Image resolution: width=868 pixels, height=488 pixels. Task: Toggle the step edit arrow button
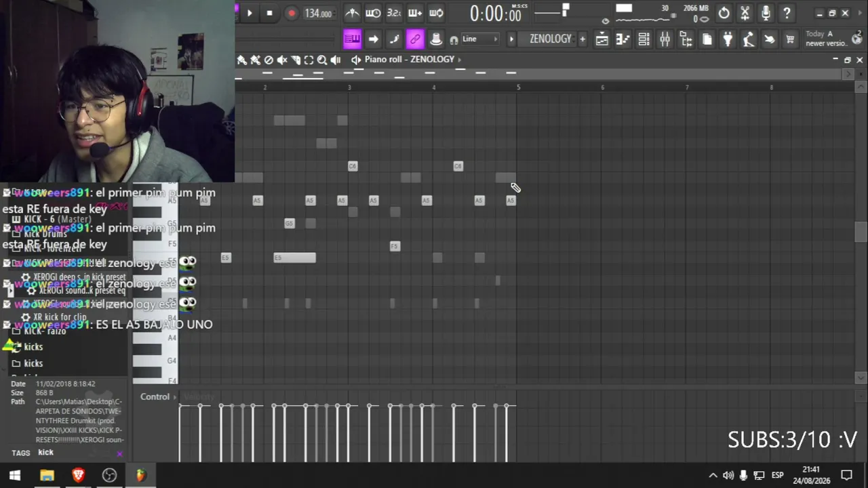click(373, 39)
